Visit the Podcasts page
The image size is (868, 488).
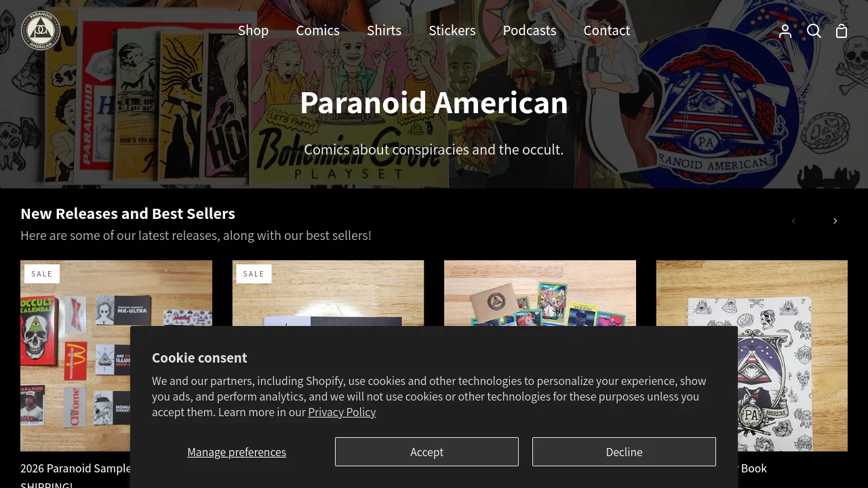(530, 30)
